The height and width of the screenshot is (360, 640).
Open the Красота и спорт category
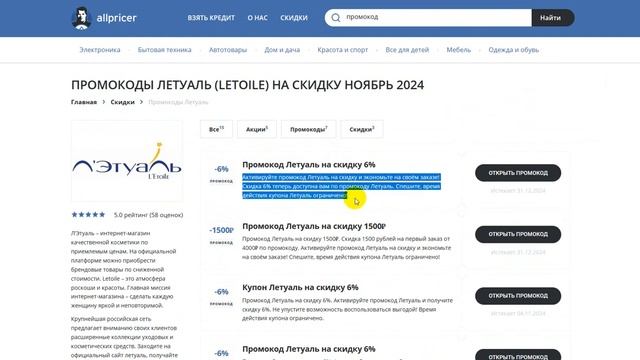pyautogui.click(x=342, y=50)
